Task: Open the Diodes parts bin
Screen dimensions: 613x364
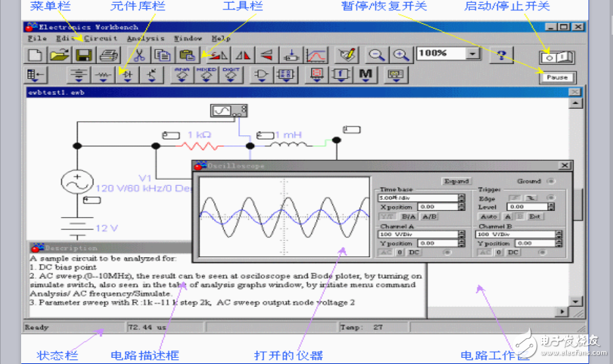Action: pos(127,75)
